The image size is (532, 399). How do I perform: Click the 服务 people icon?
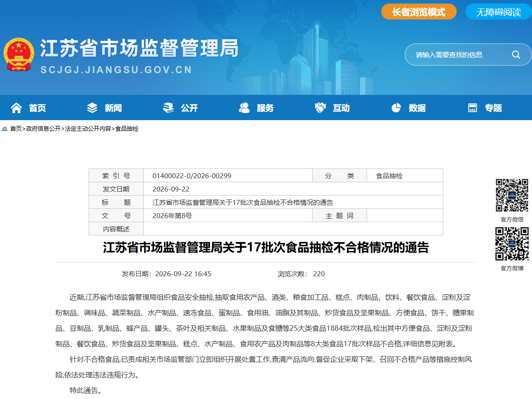[x=244, y=108]
